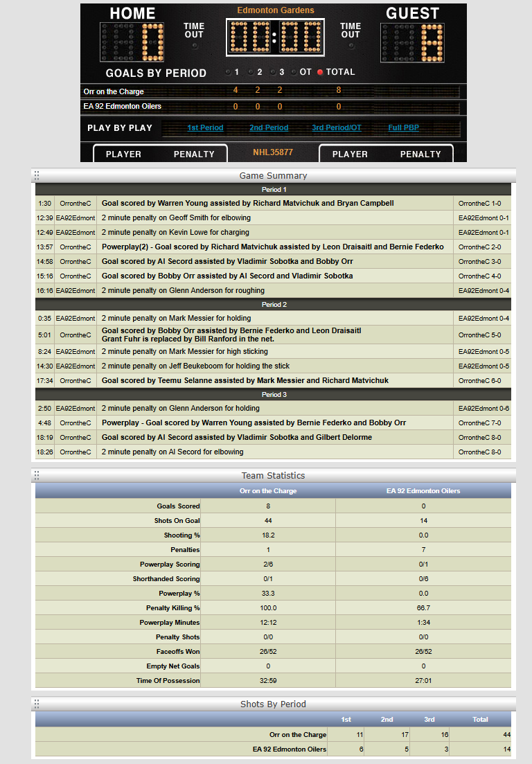Open the Full PBP link
This screenshot has height=764, width=532.
(x=403, y=127)
